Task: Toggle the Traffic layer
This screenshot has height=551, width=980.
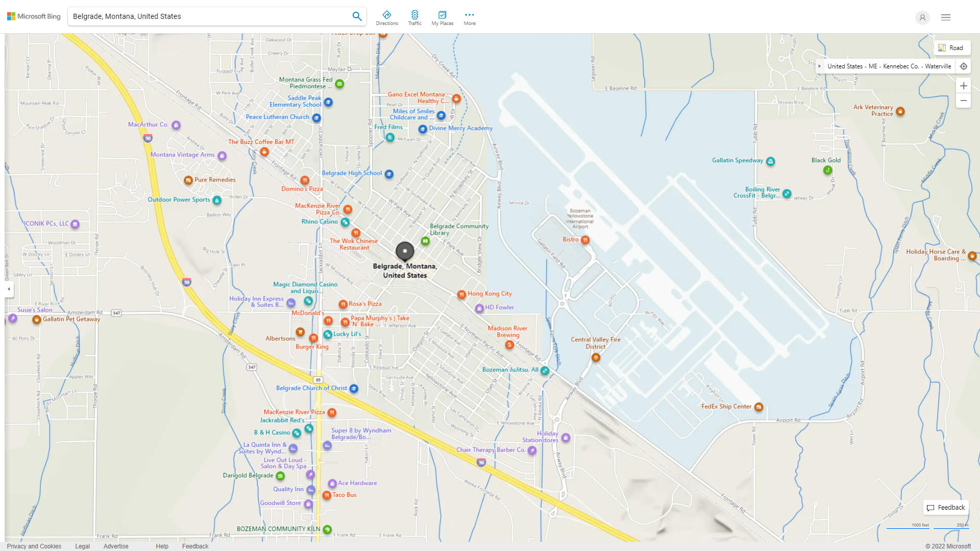Action: coord(414,18)
